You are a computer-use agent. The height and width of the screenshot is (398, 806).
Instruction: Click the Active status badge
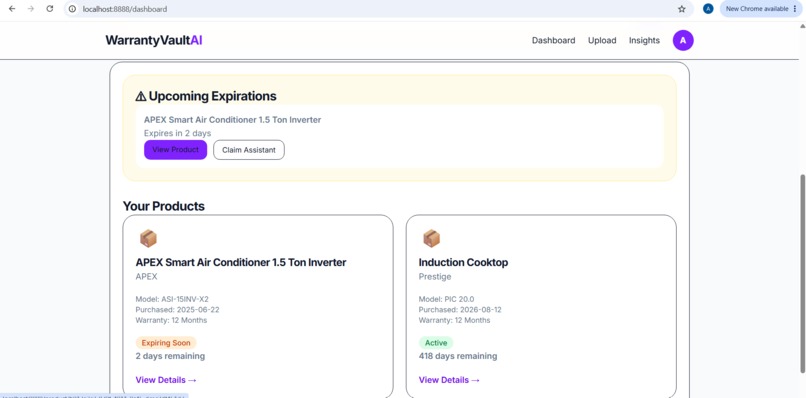(435, 342)
